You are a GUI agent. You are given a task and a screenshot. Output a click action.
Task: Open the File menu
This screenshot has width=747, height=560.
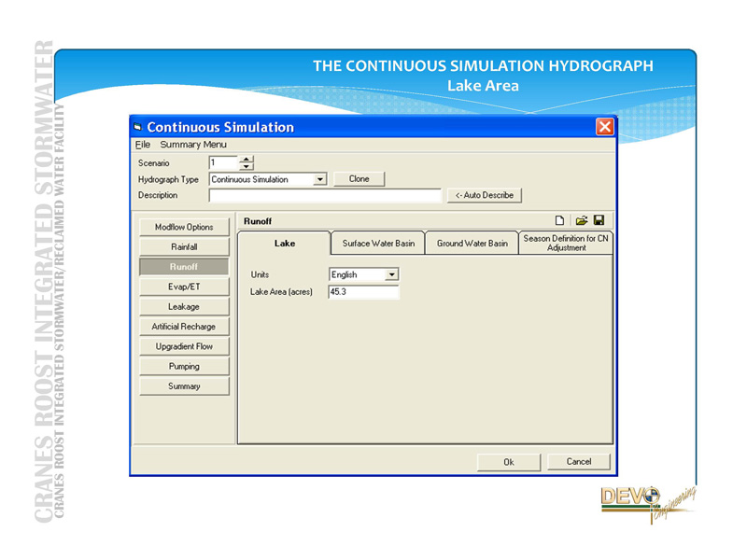point(142,145)
